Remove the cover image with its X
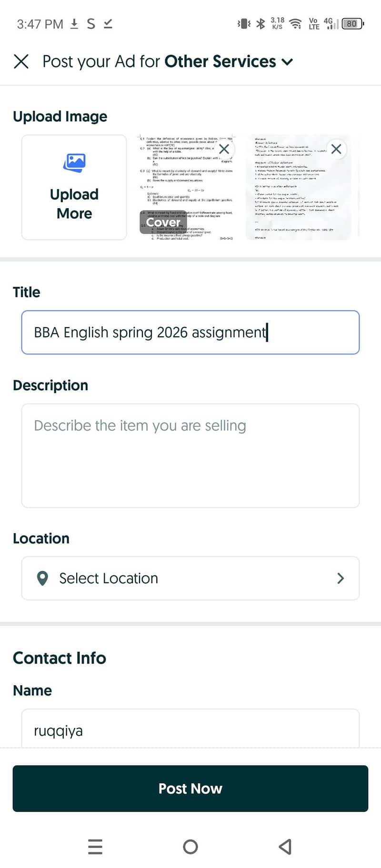The width and height of the screenshot is (381, 868). coord(224,149)
